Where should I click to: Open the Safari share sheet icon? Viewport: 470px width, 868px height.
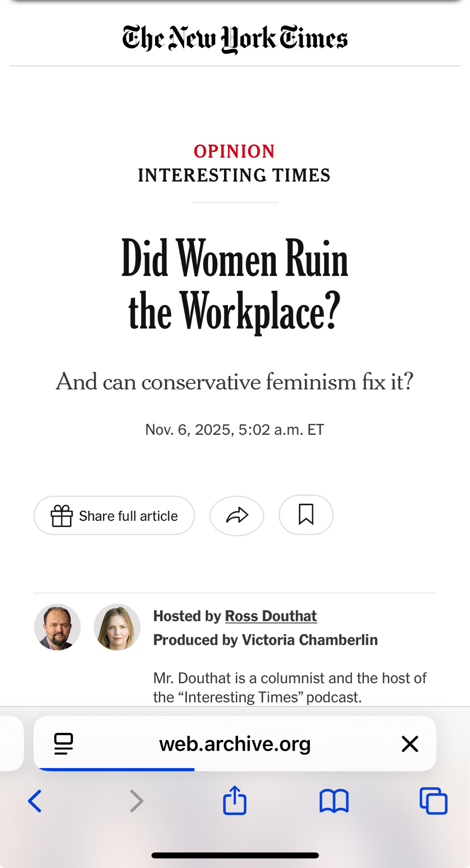point(235,800)
